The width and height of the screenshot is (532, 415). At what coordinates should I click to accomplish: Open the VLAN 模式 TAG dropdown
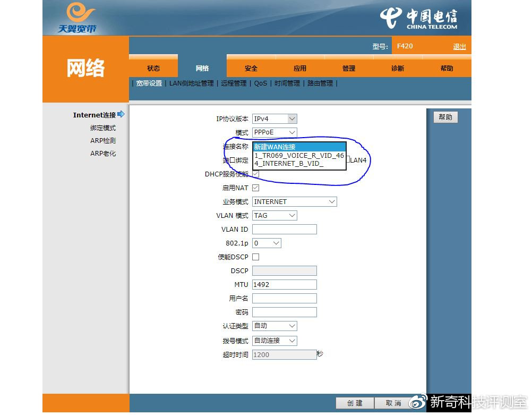click(x=274, y=215)
